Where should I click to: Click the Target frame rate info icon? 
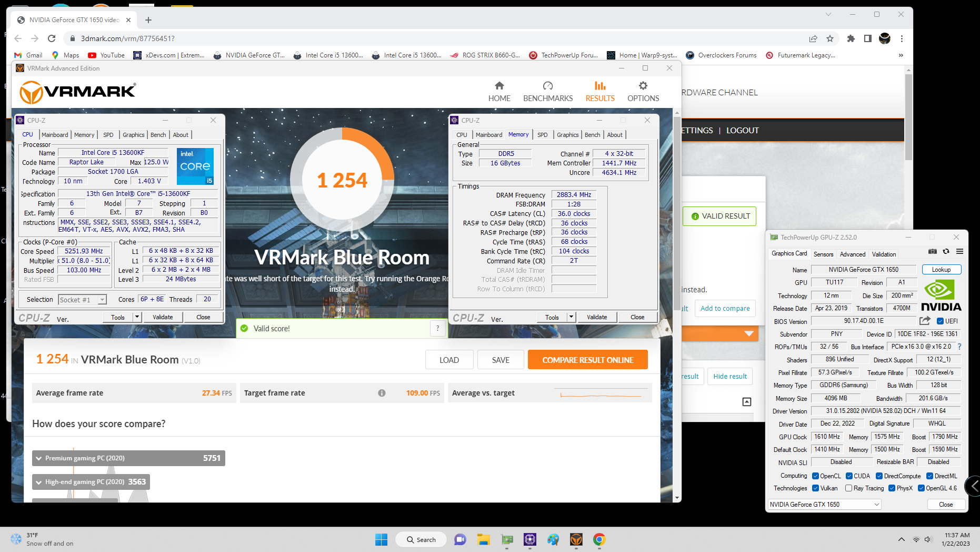pyautogui.click(x=382, y=393)
